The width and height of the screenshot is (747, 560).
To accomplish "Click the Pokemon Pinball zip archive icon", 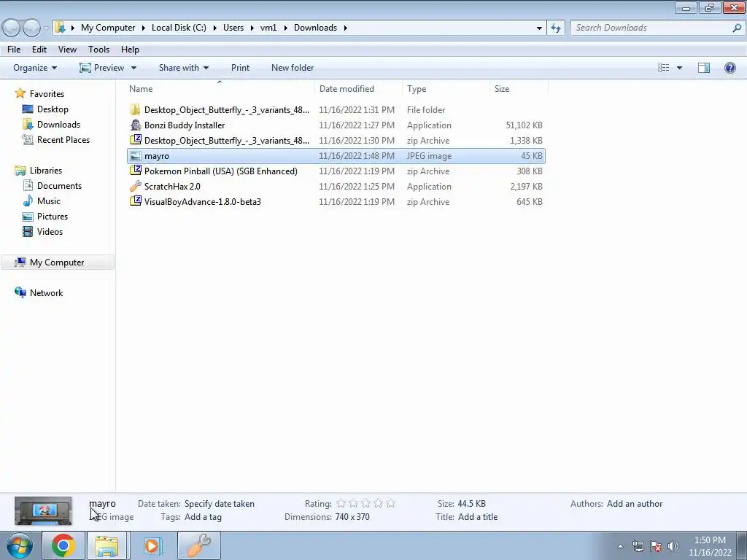I will click(x=135, y=171).
